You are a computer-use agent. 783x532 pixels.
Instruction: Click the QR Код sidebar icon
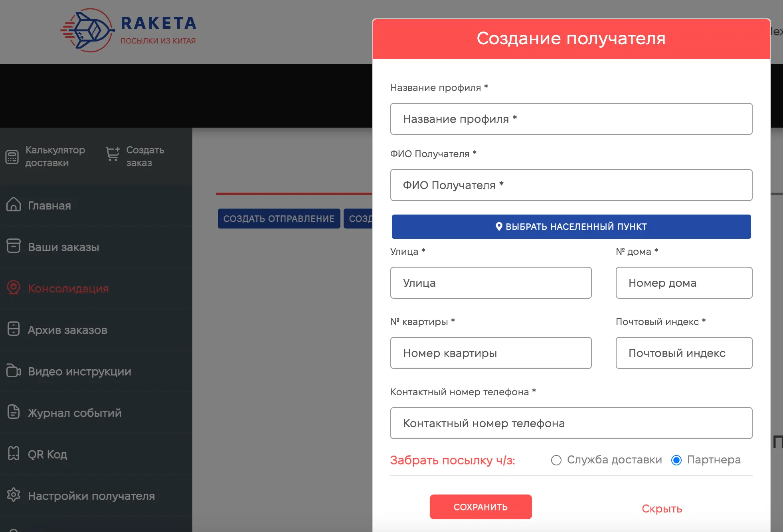[14, 453]
